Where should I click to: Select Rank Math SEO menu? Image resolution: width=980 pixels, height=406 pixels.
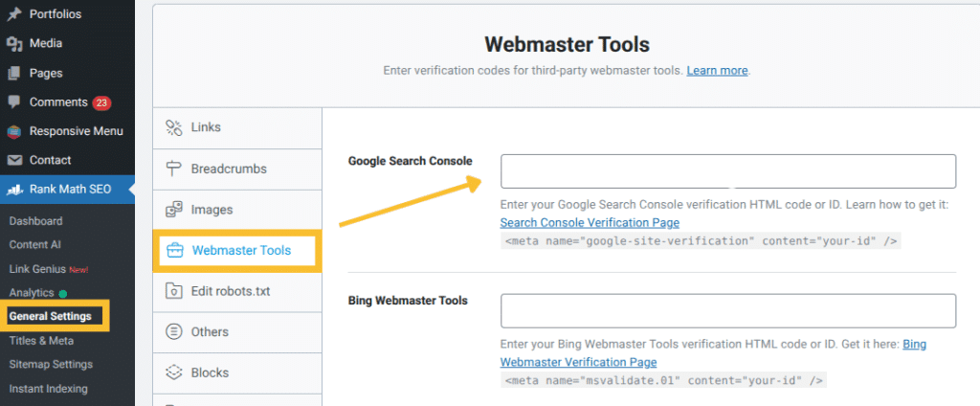click(67, 189)
